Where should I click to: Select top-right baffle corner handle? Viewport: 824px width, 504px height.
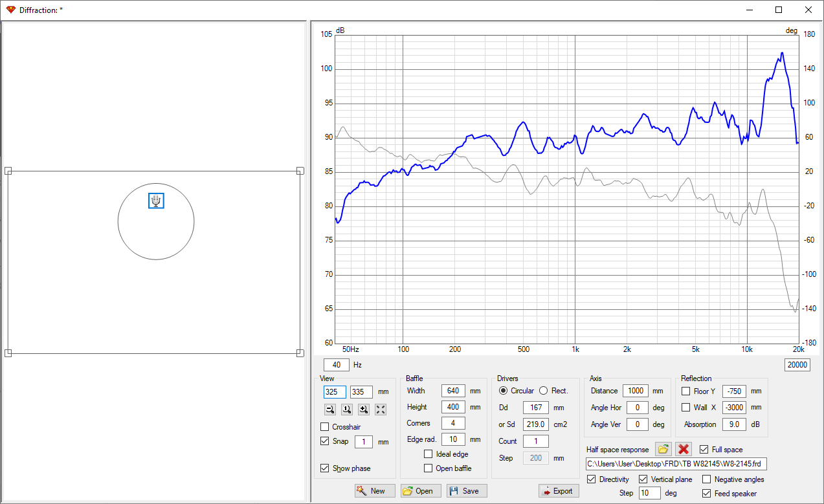pos(300,171)
